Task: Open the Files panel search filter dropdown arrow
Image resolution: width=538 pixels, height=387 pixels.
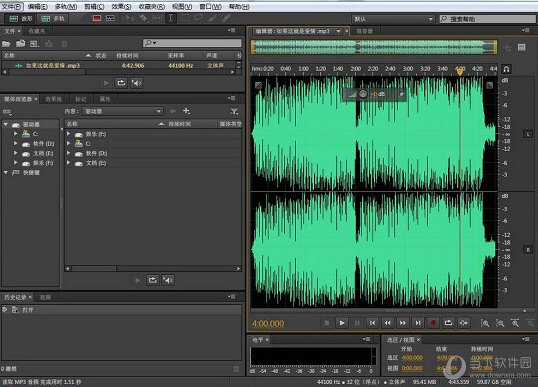Action: click(155, 43)
